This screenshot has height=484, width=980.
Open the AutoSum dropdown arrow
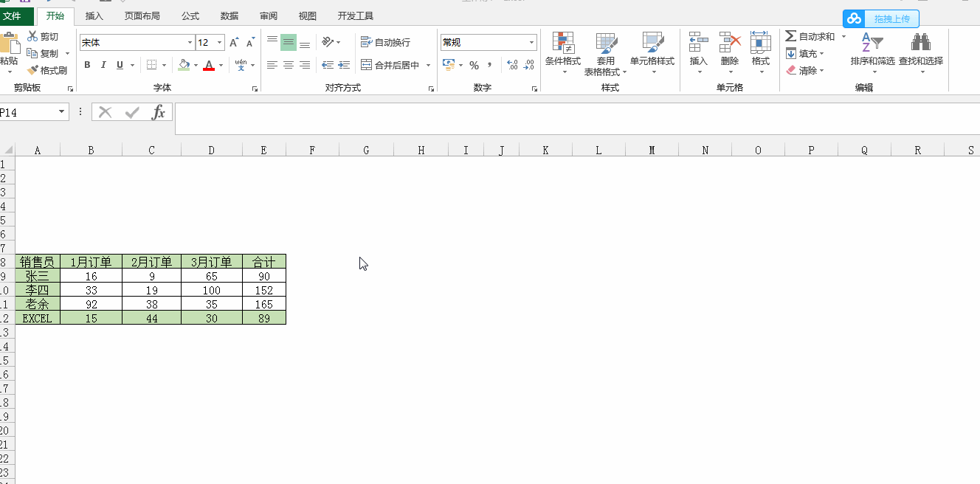[x=843, y=36]
